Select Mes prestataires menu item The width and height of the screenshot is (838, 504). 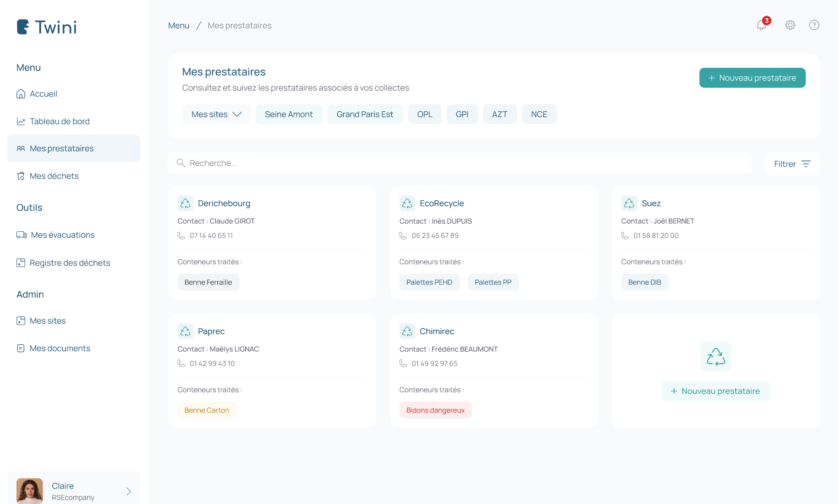click(x=73, y=149)
